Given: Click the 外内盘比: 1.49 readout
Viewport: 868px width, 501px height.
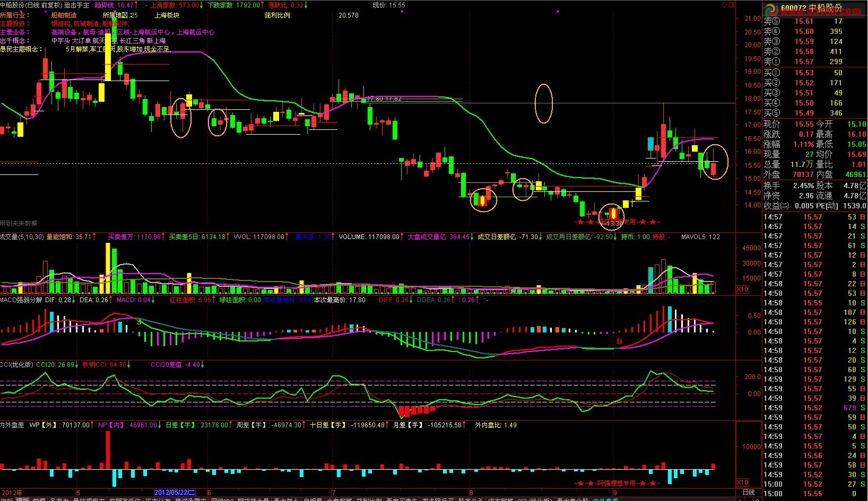Looking at the screenshot, I should click(x=496, y=425).
